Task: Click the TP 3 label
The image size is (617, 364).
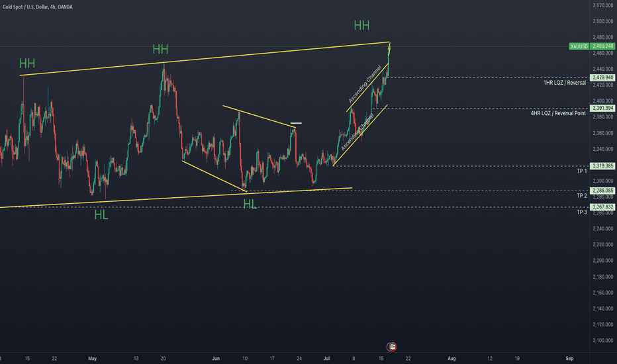Action: click(x=582, y=212)
